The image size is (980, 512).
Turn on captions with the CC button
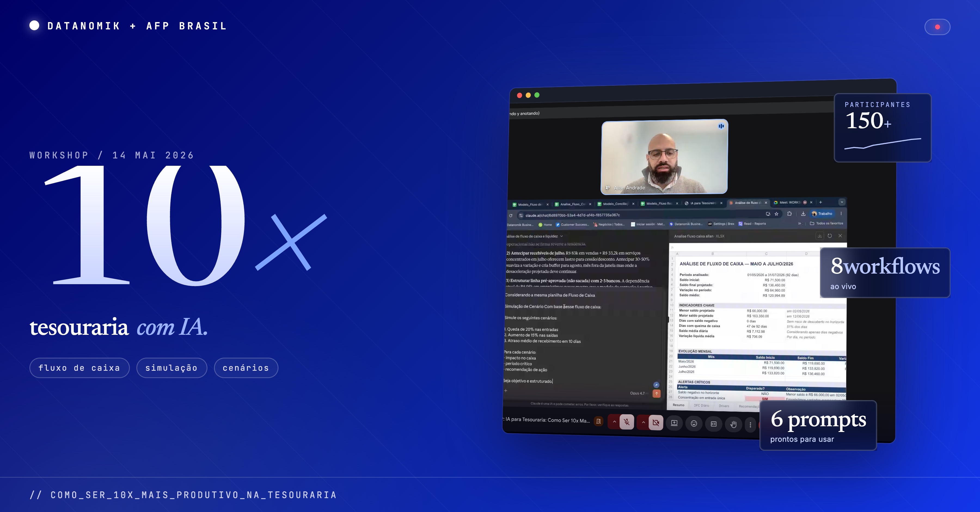[x=714, y=424]
